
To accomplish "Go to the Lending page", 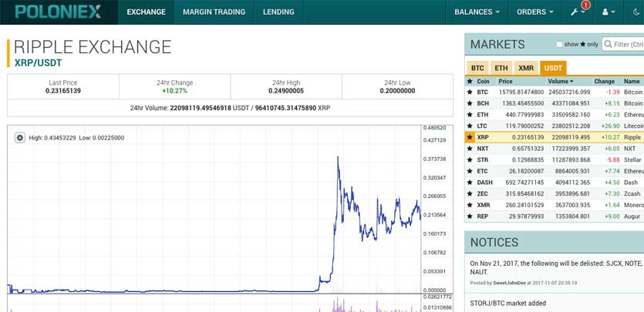I will click(278, 12).
